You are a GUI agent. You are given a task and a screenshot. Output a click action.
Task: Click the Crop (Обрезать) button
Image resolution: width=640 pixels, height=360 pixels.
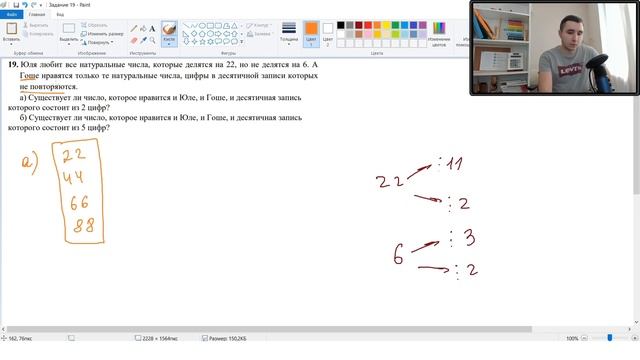click(94, 25)
